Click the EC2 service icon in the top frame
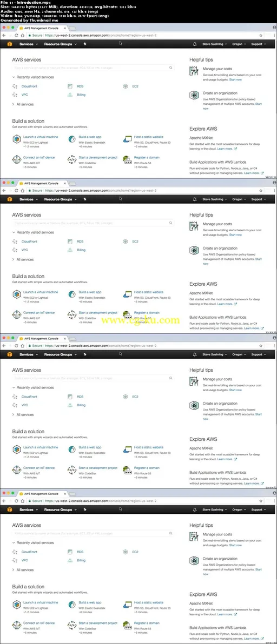 coord(126,86)
